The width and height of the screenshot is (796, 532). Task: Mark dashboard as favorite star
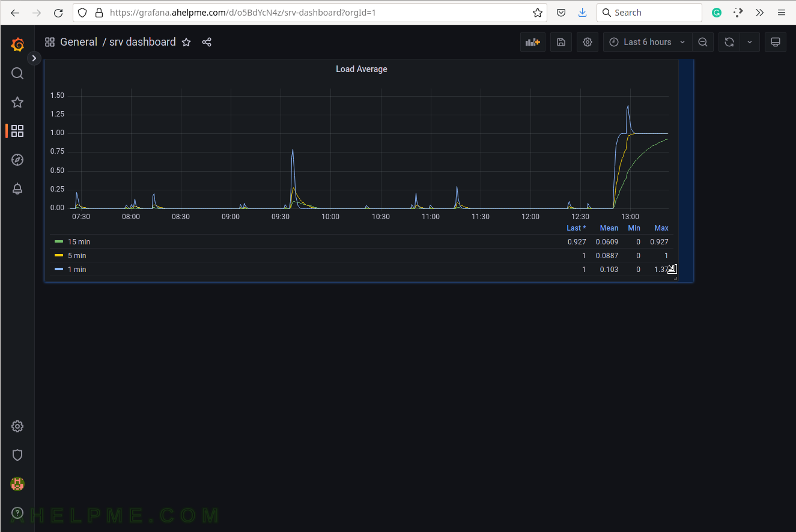tap(186, 42)
